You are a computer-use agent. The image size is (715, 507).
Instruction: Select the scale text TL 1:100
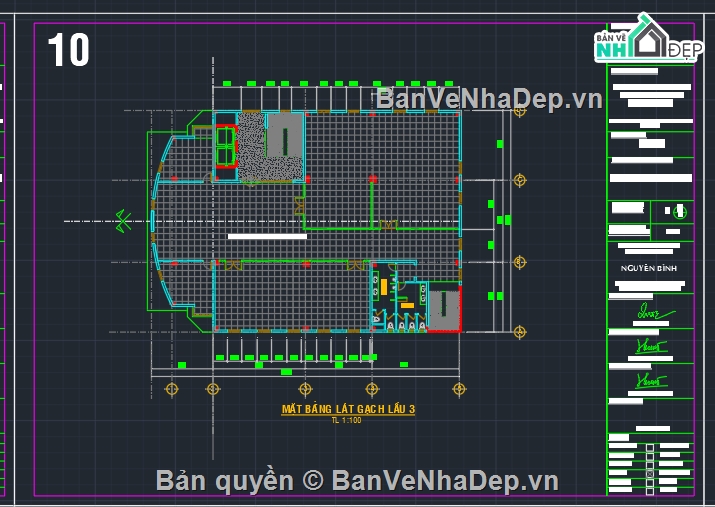(x=347, y=420)
